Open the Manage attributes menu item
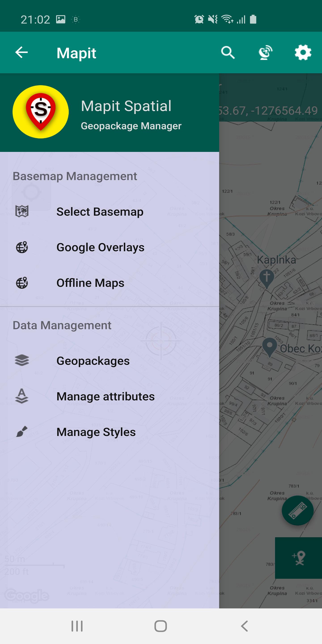322x644 pixels. coord(110,396)
